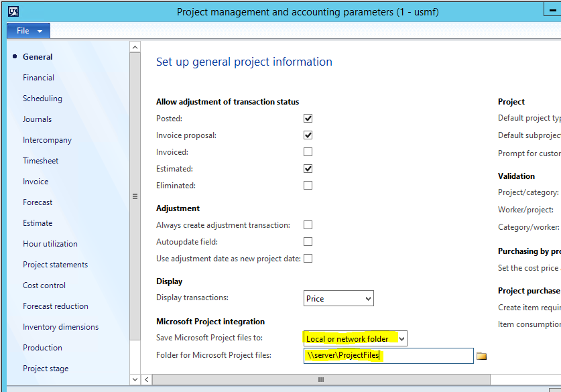The width and height of the screenshot is (561, 392).
Task: Check Use adjustment date as new project date
Action: pos(308,258)
